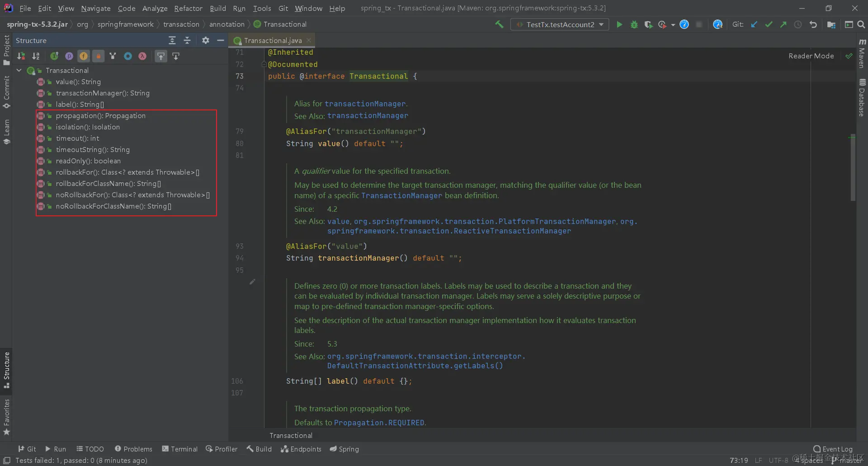
Task: Open the Project tool window sidebar button
Action: (6, 49)
